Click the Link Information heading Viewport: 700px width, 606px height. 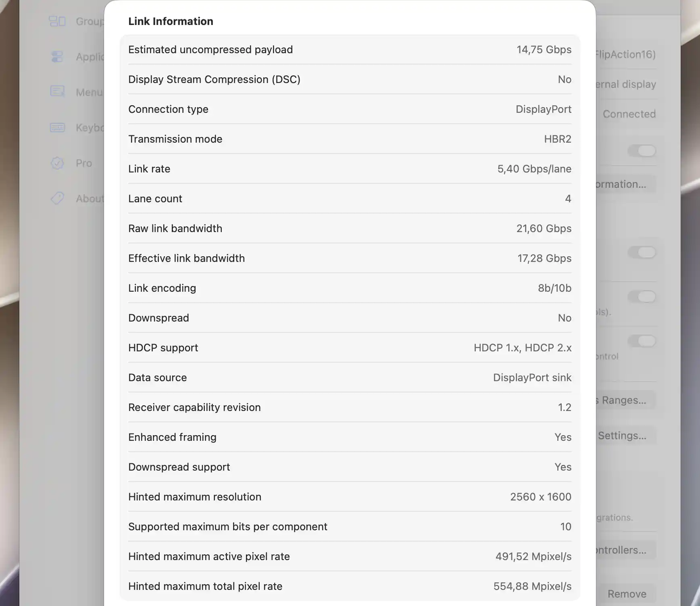(171, 21)
